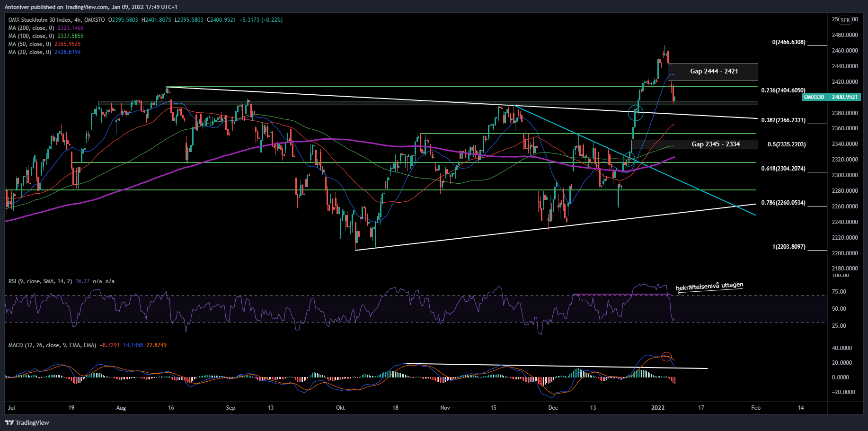Click the 0.618 Fibonacci level label
Image resolution: width=868 pixels, height=431 pixels.
coord(783,169)
